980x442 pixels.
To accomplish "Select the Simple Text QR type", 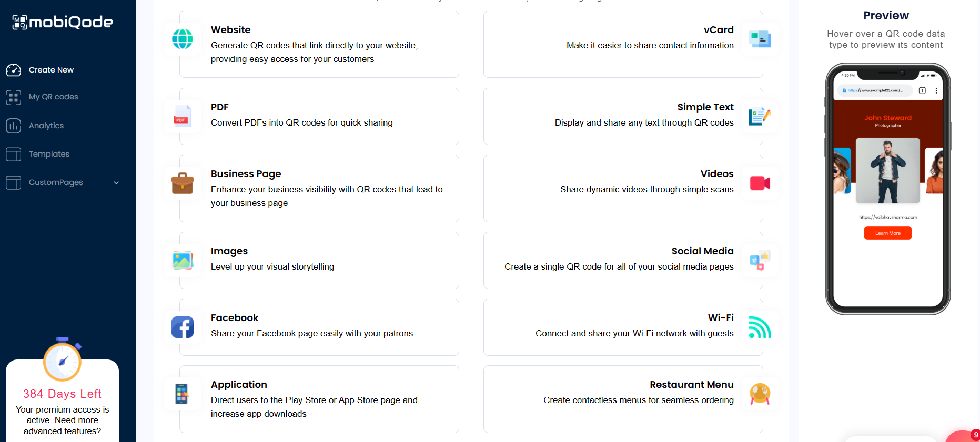I will coord(623,116).
